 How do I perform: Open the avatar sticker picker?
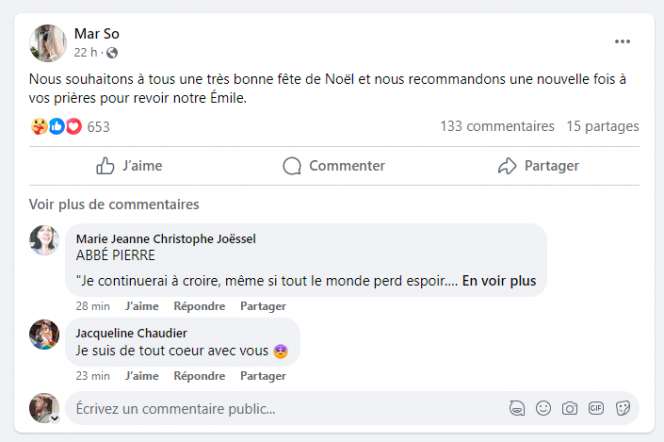pyautogui.click(x=517, y=408)
